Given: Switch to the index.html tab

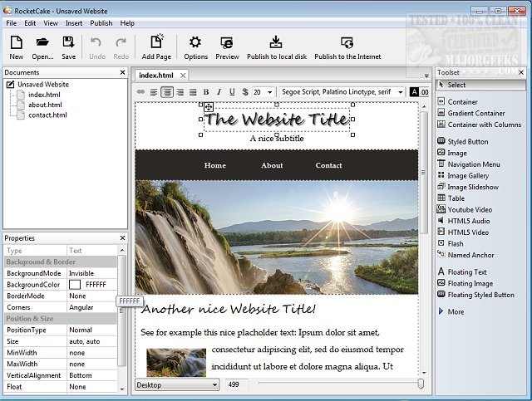Looking at the screenshot, I should (x=155, y=75).
